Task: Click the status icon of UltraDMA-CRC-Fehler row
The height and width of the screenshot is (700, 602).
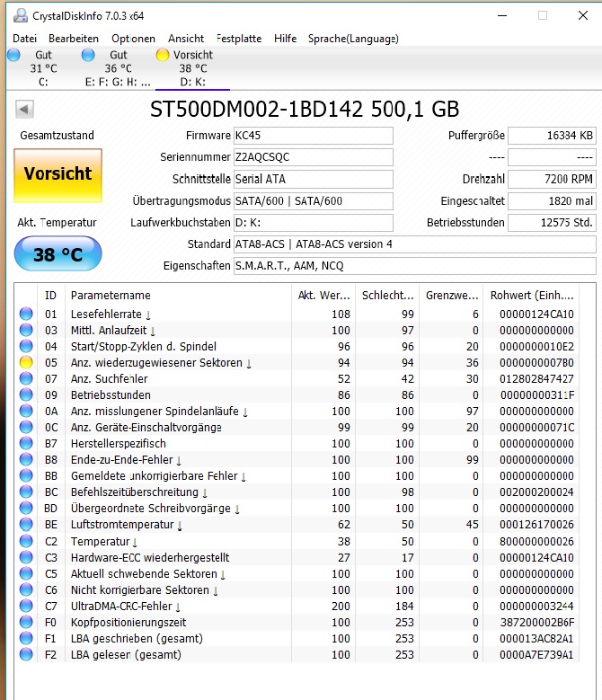Action: click(x=26, y=606)
